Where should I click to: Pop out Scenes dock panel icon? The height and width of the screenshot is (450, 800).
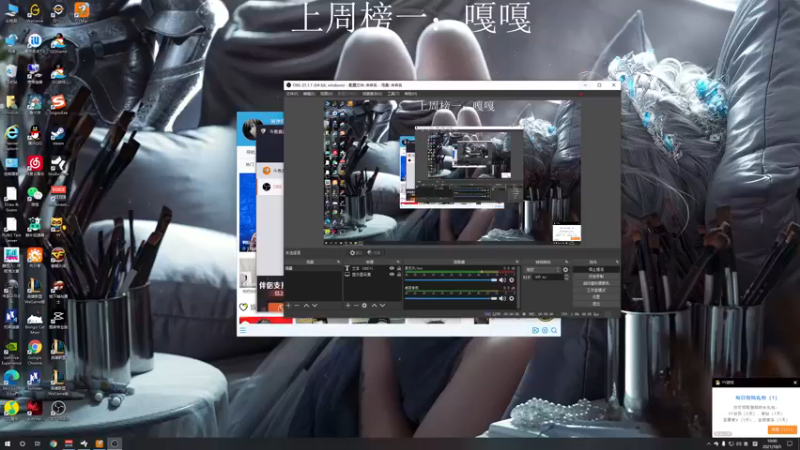(338, 262)
